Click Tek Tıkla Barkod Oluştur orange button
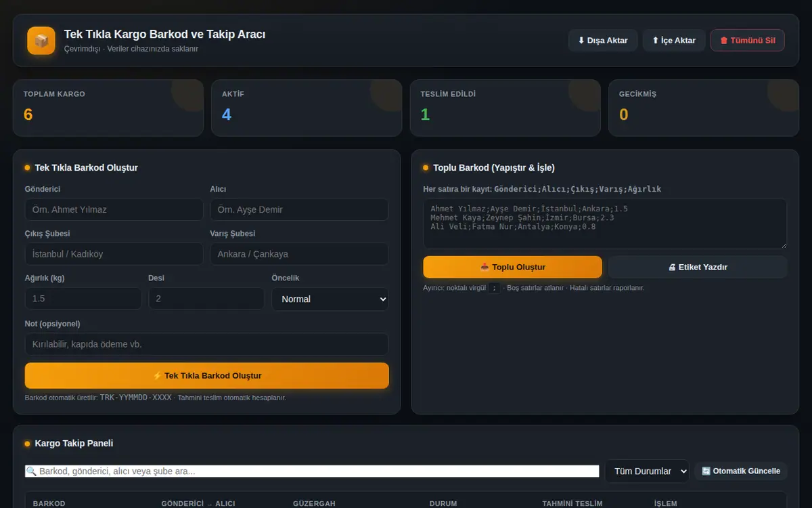 tap(206, 376)
